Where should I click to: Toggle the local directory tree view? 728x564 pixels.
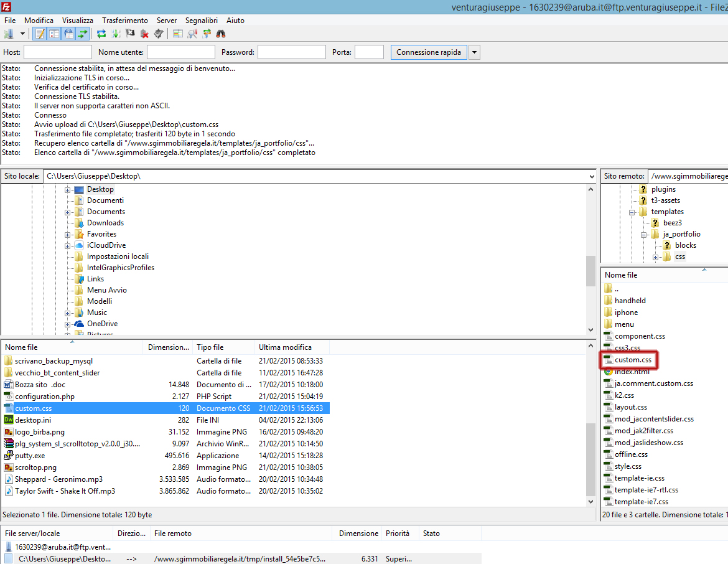pyautogui.click(x=54, y=34)
